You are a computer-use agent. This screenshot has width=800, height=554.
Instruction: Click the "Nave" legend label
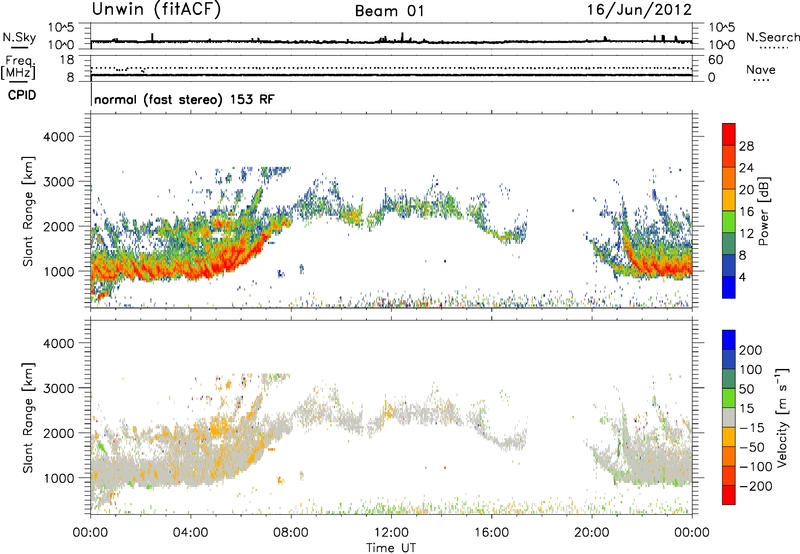(x=761, y=70)
